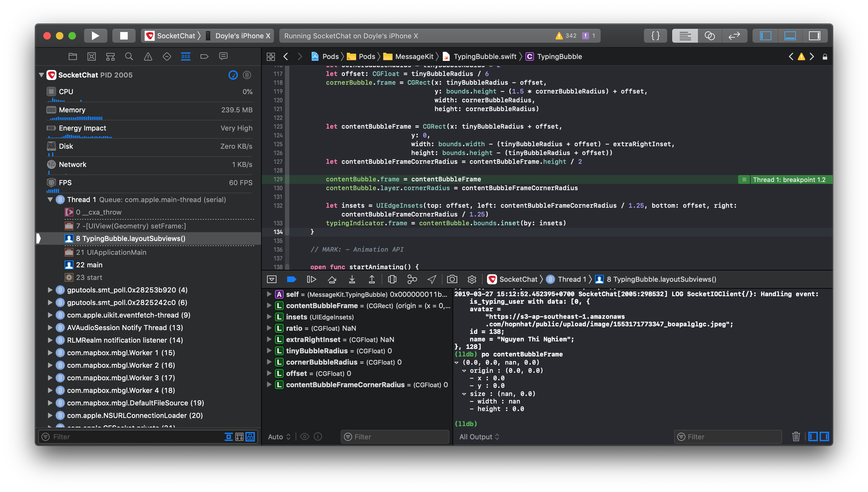Click the Step Over button
This screenshot has height=492, width=868.
tap(332, 280)
